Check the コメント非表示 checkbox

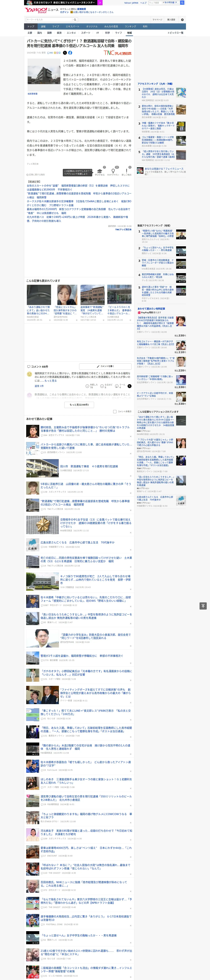pos(115,411)
